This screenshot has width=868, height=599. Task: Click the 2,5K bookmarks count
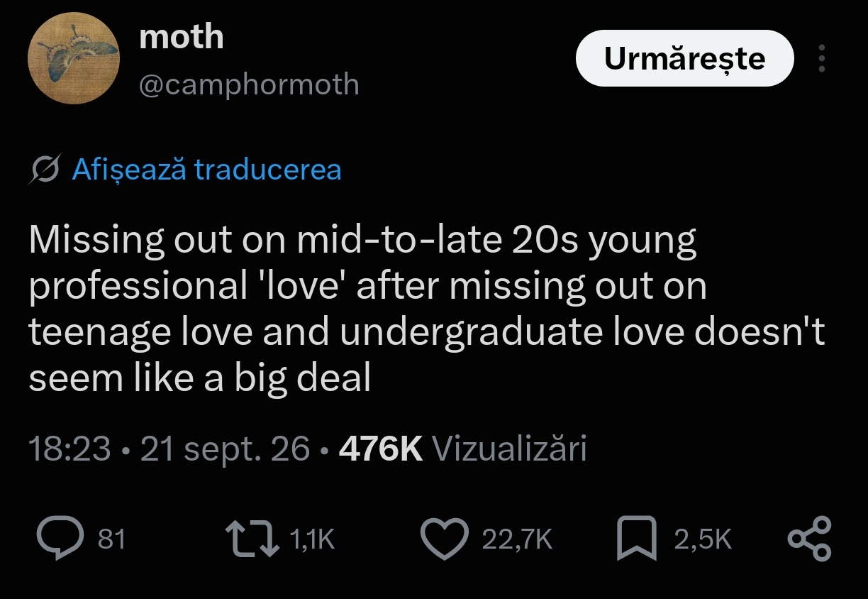(x=703, y=540)
